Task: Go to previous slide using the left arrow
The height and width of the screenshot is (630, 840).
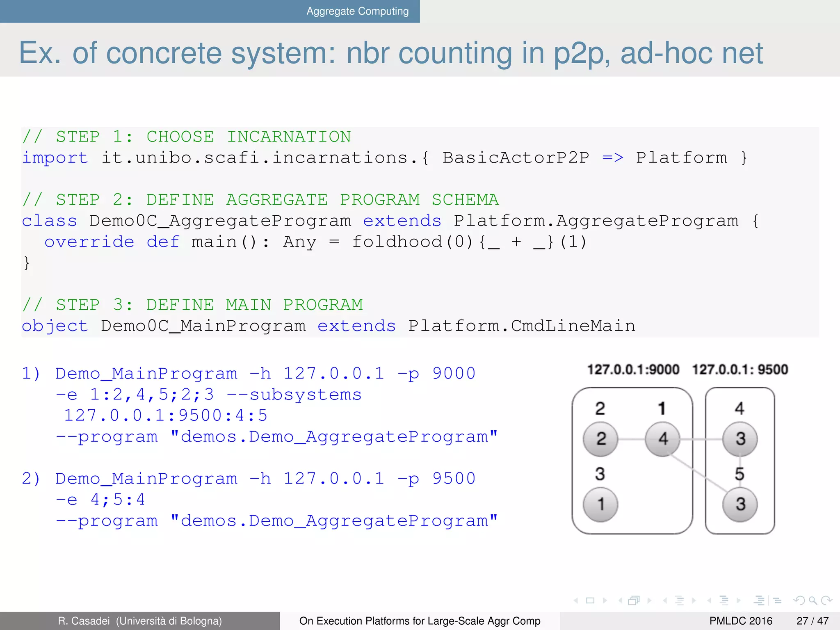Action: pyautogui.click(x=576, y=600)
